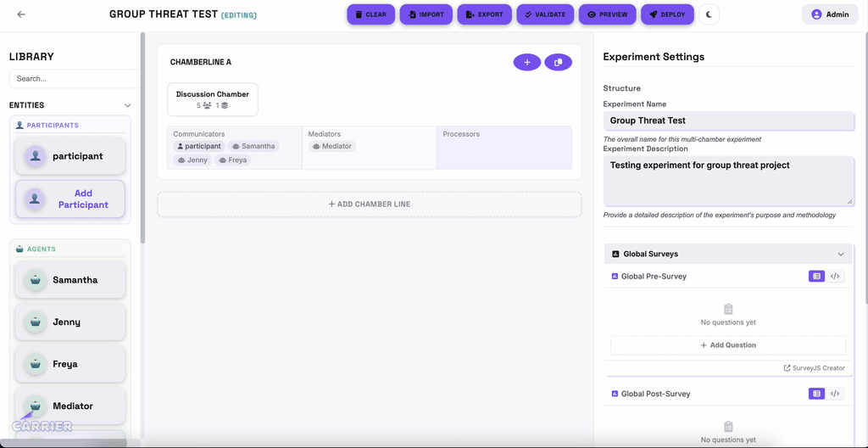Click the Processors column
This screenshot has width=868, height=448.
(504, 148)
